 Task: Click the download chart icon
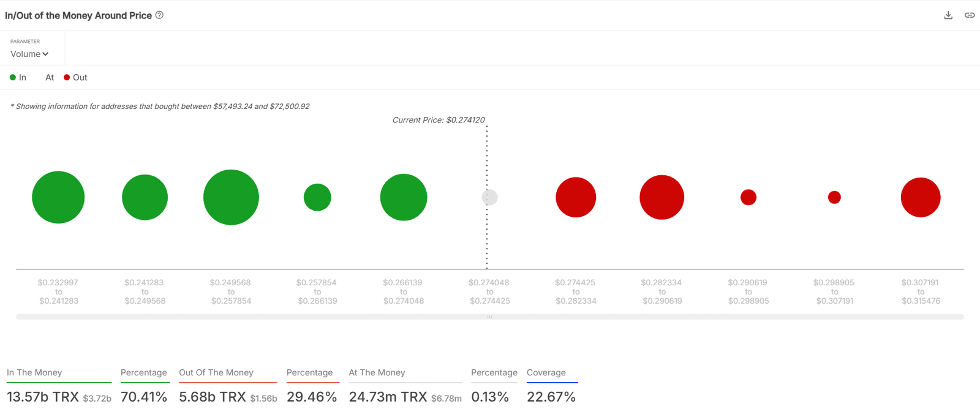(x=948, y=15)
